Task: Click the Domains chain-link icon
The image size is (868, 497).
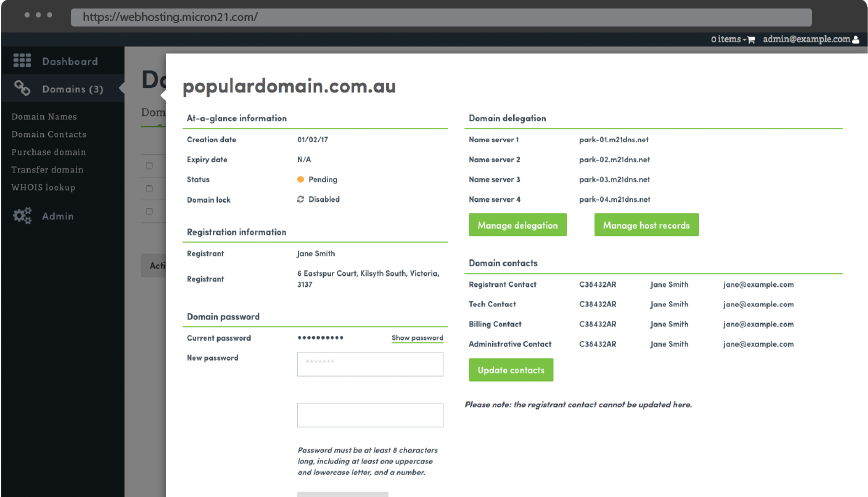Action: [x=22, y=88]
